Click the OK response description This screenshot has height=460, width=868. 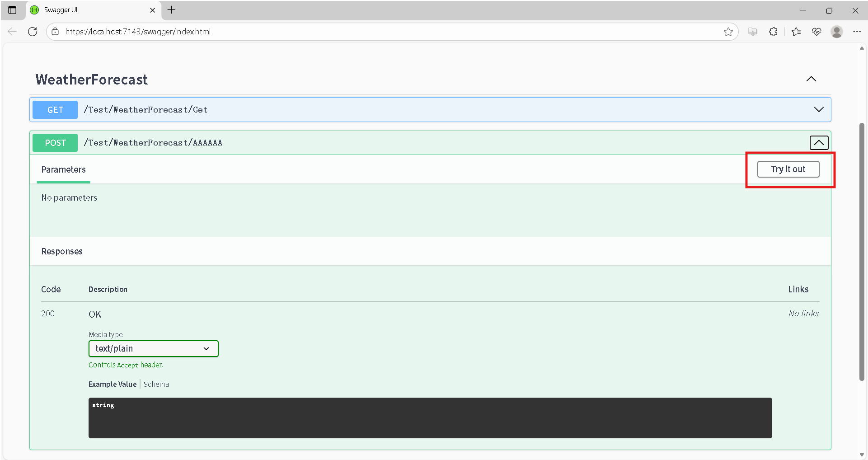point(95,314)
